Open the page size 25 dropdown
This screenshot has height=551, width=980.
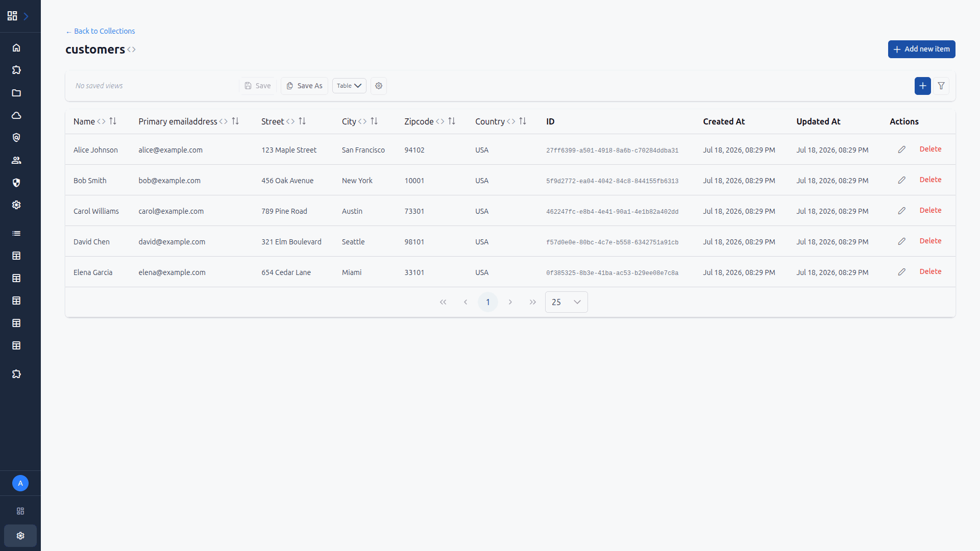point(567,302)
